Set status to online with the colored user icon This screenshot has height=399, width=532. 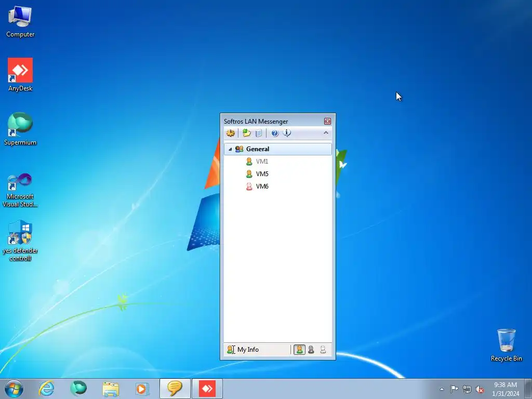(299, 350)
